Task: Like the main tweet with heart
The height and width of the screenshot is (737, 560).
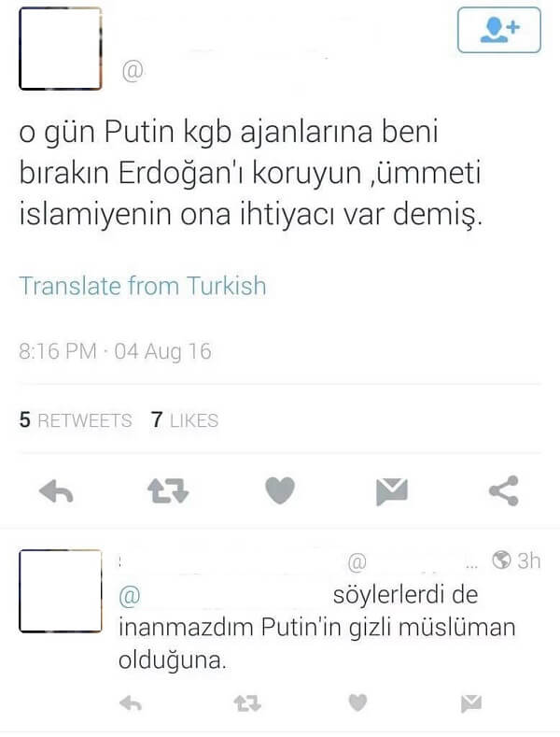Action: coord(280,490)
